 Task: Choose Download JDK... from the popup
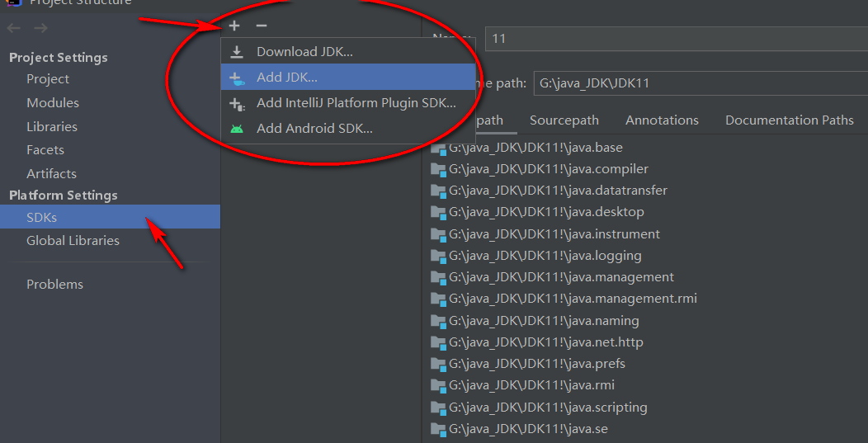click(x=348, y=51)
